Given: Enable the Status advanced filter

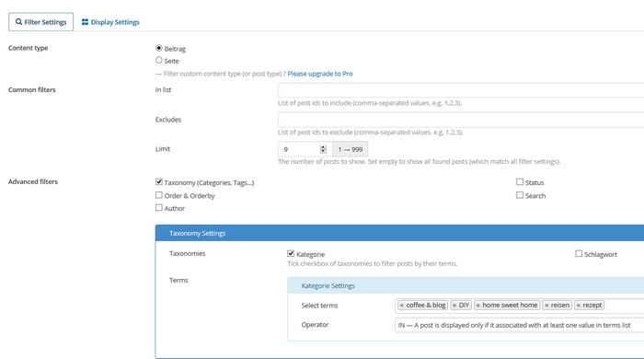Looking at the screenshot, I should [520, 181].
